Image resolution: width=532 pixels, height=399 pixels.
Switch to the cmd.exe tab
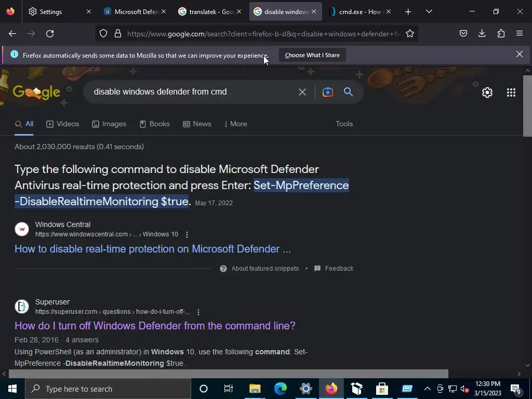click(x=361, y=11)
